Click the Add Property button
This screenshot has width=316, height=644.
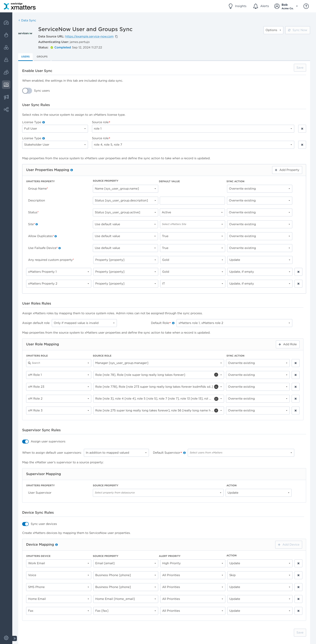coord(287,170)
